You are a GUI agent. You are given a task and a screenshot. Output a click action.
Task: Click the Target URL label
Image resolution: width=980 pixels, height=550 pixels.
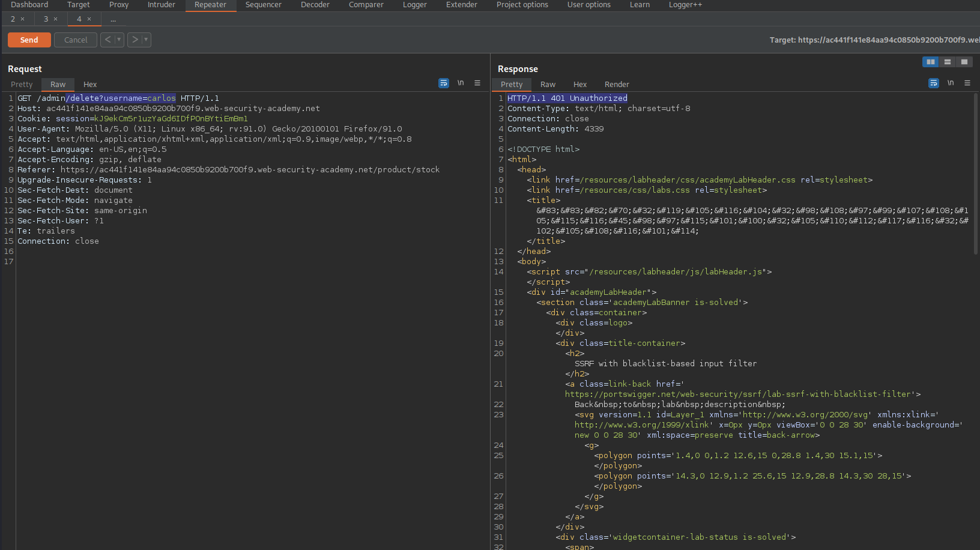[875, 40]
